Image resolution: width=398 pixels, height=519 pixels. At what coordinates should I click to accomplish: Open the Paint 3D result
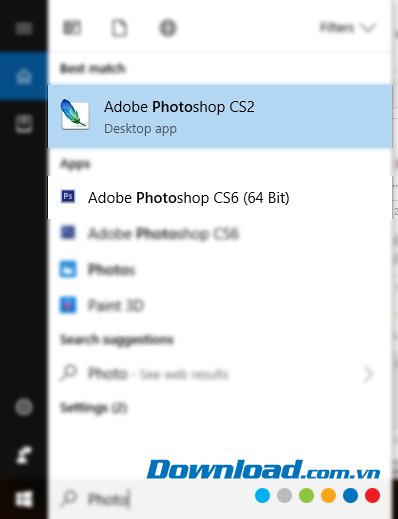(x=220, y=305)
